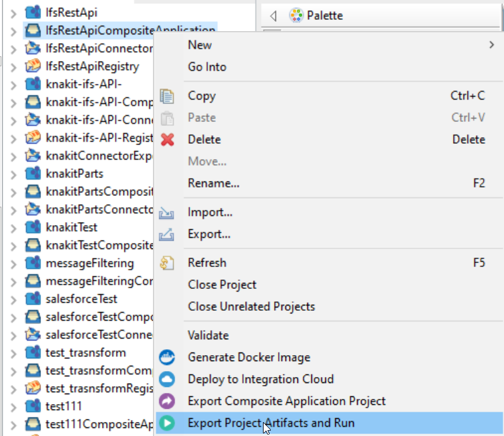Collapse the Palette using the left arrow
Image resolution: width=504 pixels, height=436 pixels.
click(x=273, y=15)
